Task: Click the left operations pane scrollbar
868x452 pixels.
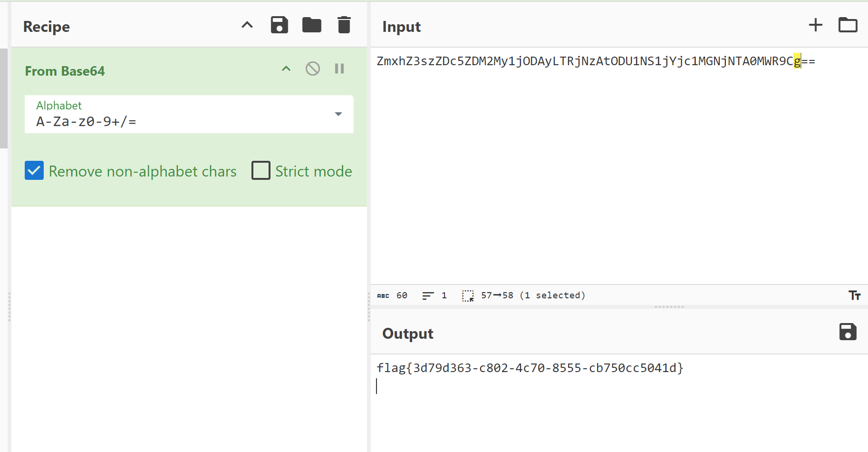Action: pos(4,98)
